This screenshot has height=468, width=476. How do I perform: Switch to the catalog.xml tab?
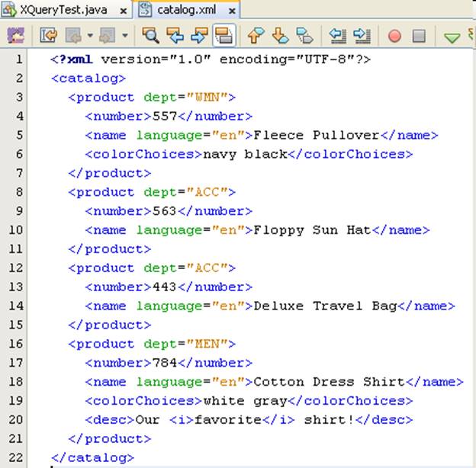coord(186,10)
